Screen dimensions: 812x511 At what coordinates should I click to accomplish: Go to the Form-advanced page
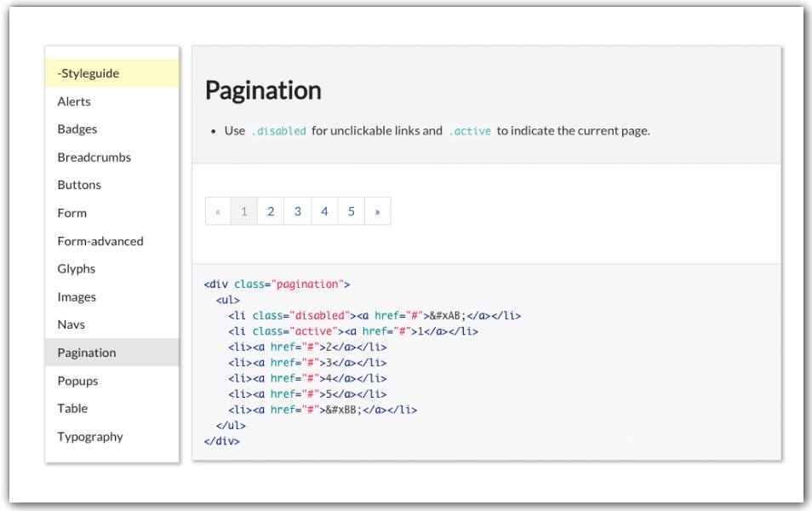[x=100, y=241]
